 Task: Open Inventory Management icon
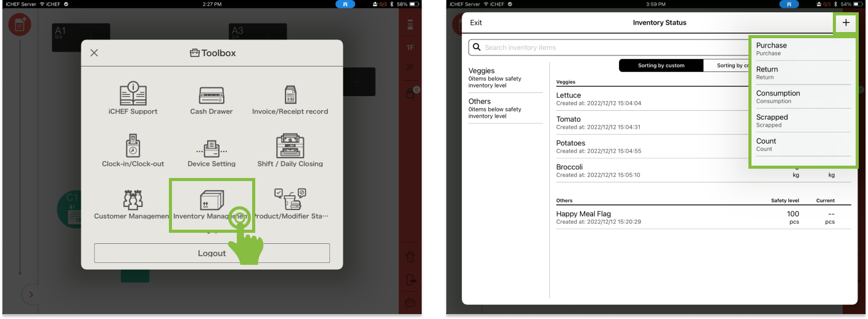pos(211,203)
